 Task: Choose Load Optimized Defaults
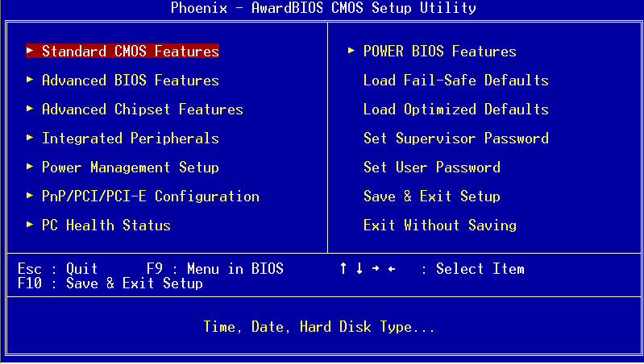pyautogui.click(x=455, y=110)
